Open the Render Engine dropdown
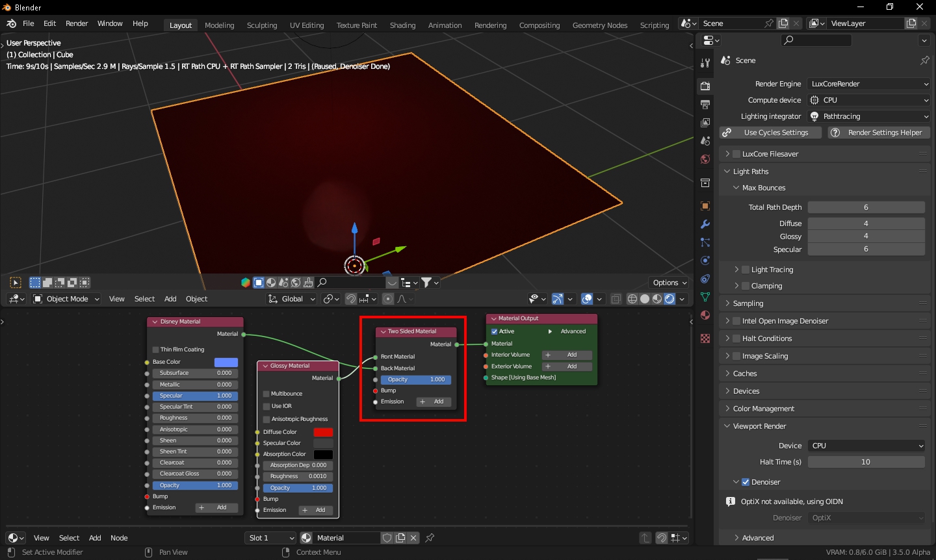This screenshot has height=560, width=936. 869,84
